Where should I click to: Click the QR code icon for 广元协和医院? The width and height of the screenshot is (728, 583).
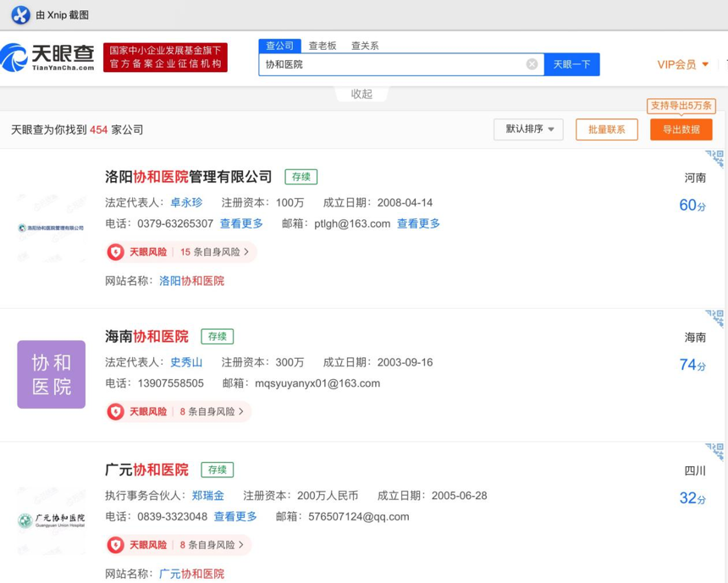pyautogui.click(x=715, y=452)
